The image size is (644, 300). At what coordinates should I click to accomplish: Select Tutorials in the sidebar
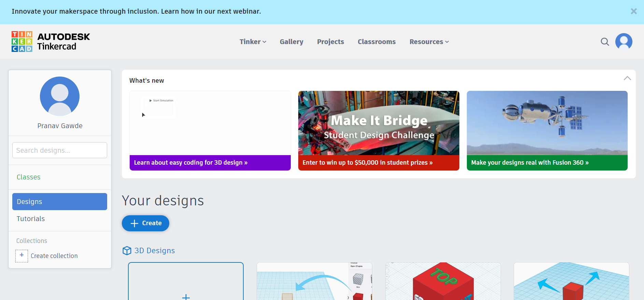point(31,219)
